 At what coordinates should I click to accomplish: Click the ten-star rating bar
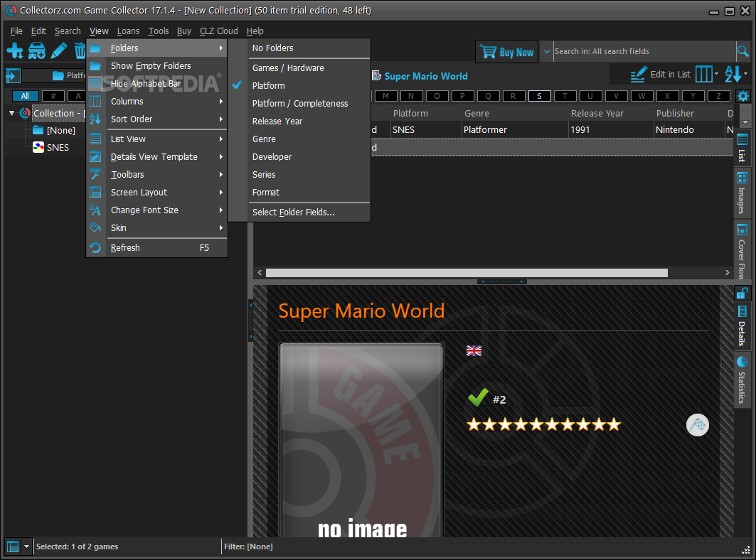pyautogui.click(x=544, y=424)
